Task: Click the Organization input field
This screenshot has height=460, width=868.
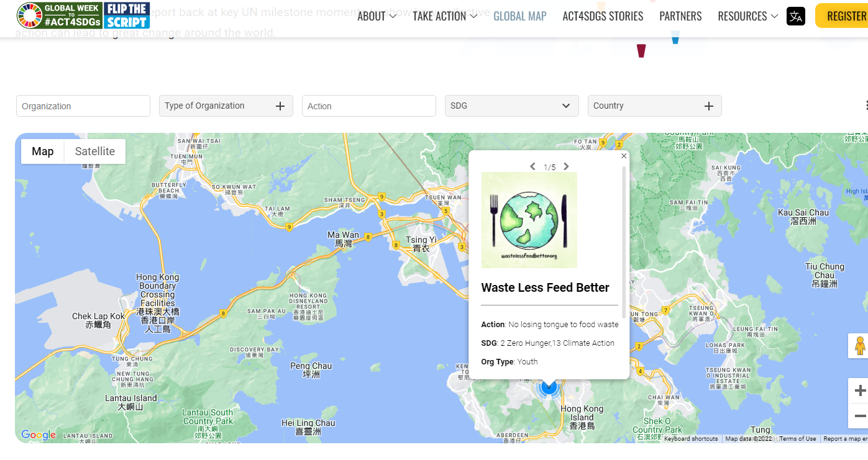Action: point(83,106)
